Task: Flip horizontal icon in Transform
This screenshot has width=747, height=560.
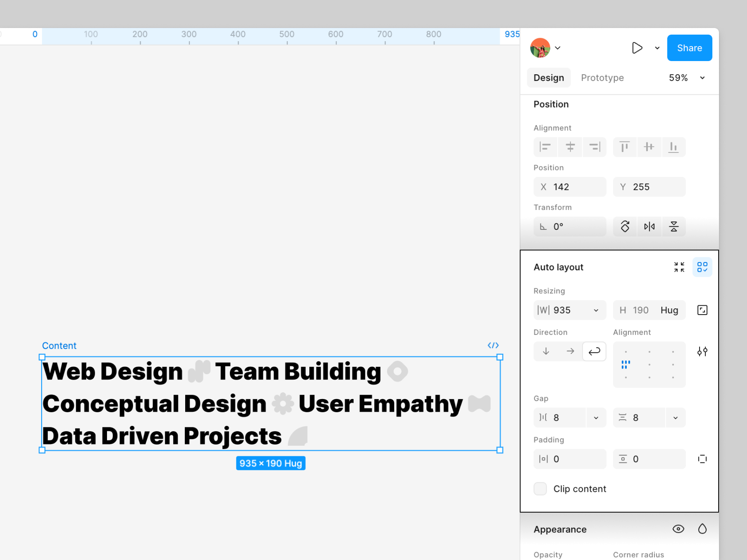Action: (x=649, y=226)
